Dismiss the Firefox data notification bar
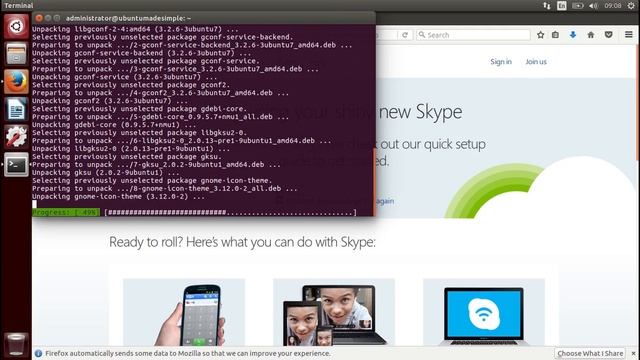Viewport: 640px width, 360px height. [x=633, y=353]
